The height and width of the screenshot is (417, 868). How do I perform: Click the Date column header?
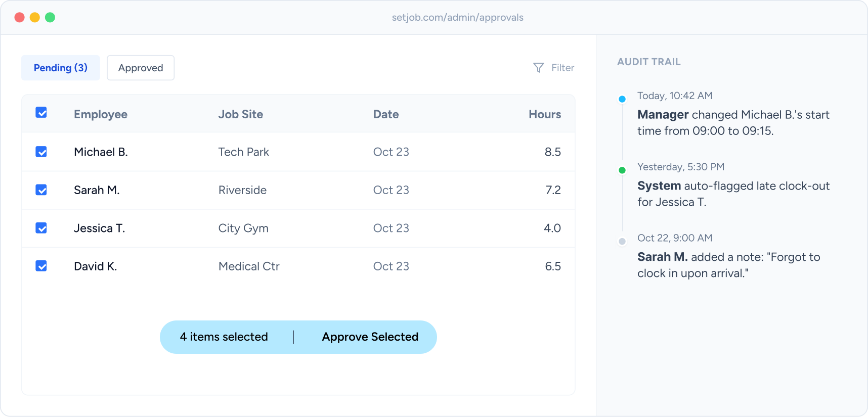385,114
